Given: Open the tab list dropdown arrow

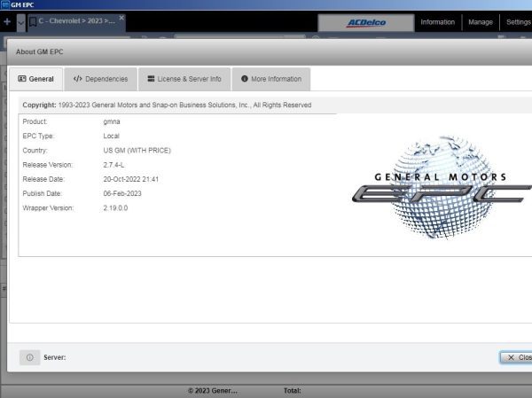Looking at the screenshot, I should [21, 23].
